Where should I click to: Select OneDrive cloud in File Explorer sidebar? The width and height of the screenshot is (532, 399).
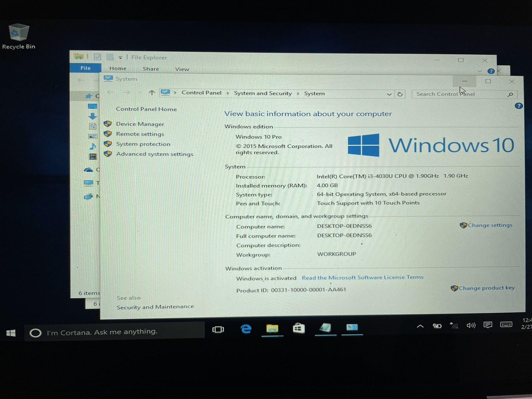(x=88, y=170)
